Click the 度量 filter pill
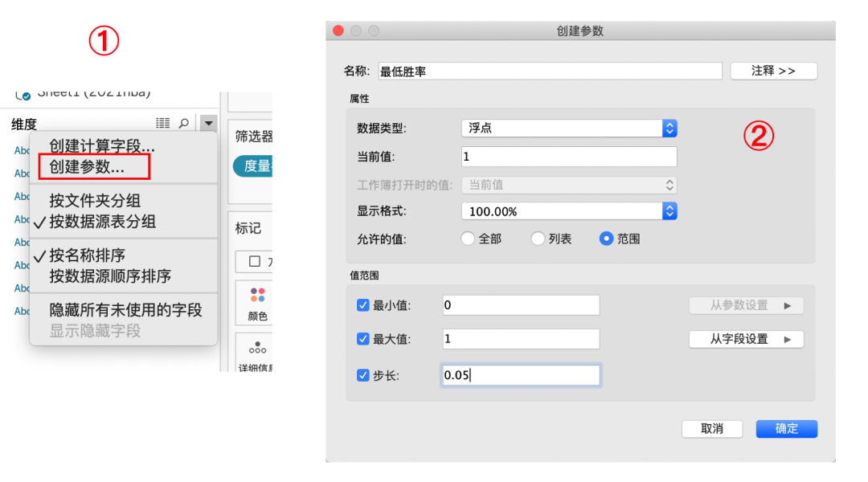Viewport: 868px width, 482px height. (x=253, y=166)
